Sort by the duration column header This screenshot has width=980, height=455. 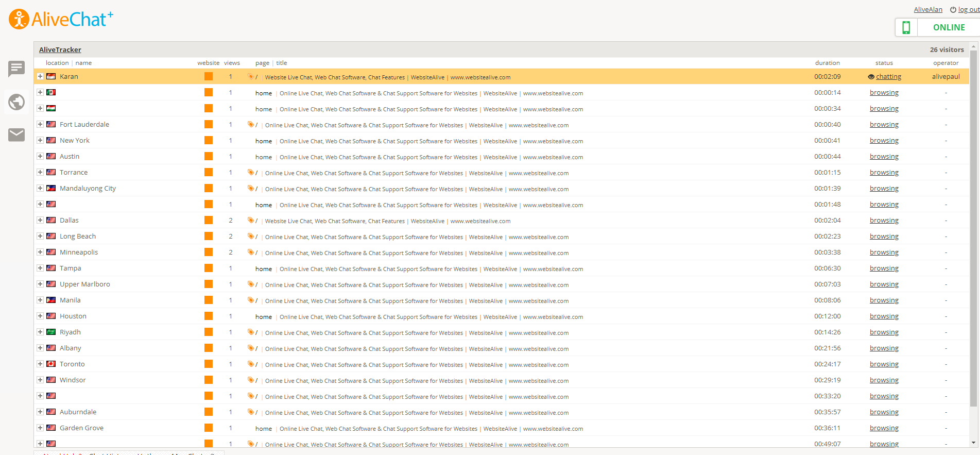827,63
